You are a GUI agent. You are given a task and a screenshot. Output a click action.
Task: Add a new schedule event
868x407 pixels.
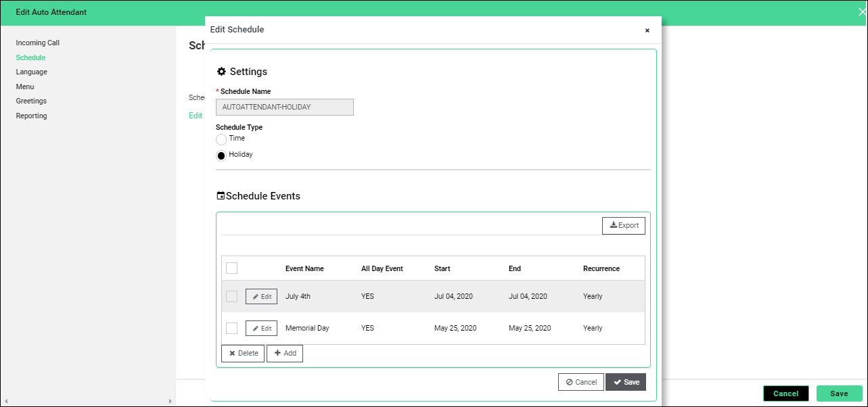tap(285, 354)
